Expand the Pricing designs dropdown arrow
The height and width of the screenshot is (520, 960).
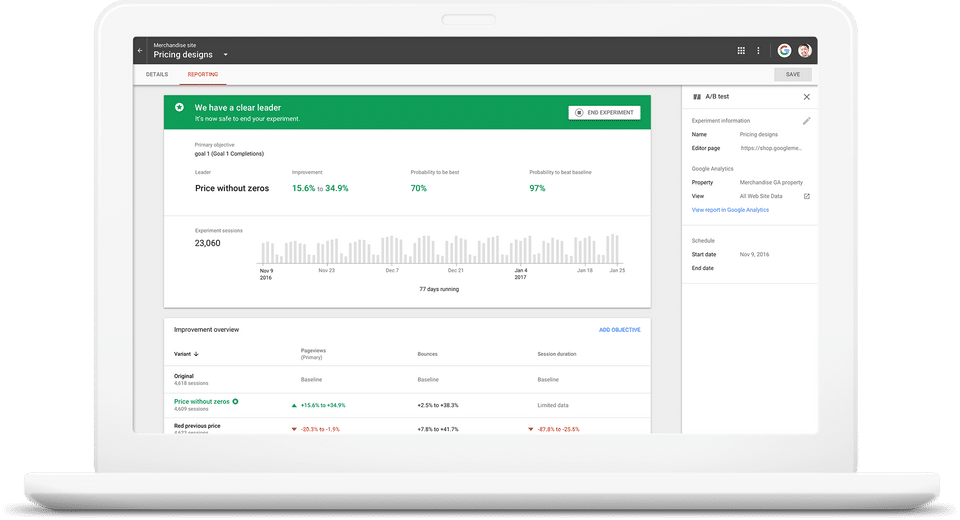tap(225, 55)
